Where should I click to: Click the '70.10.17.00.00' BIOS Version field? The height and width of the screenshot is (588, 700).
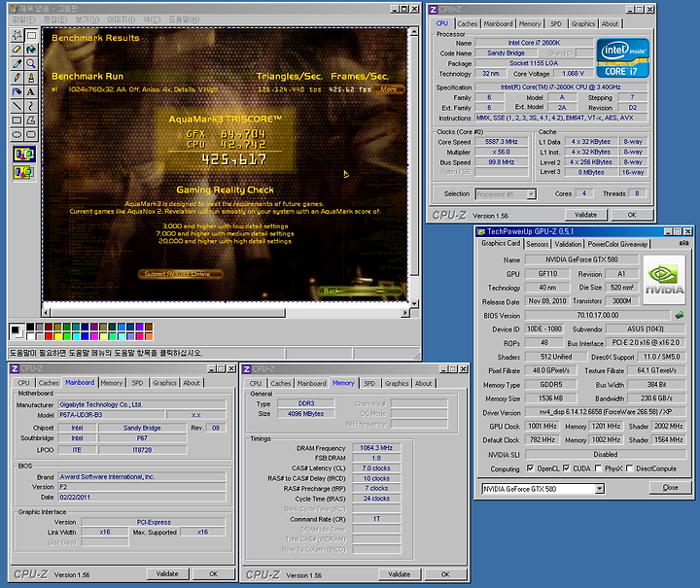click(x=597, y=315)
